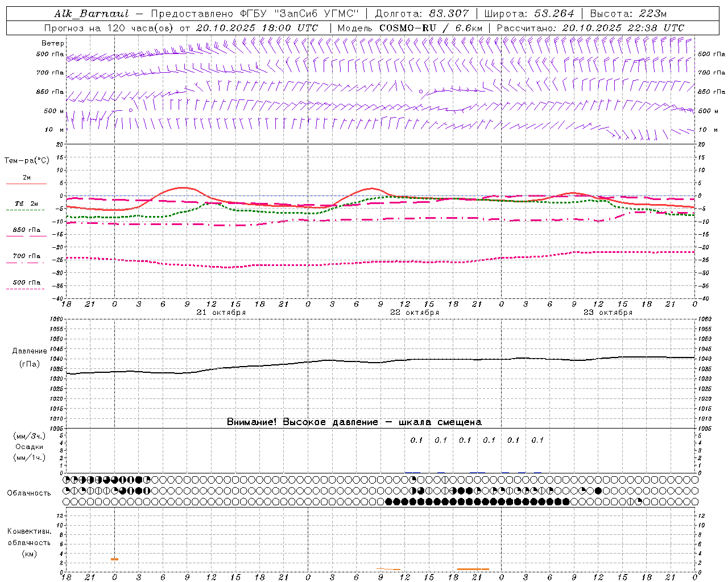Image resolution: width=728 pixels, height=582 pixels.
Task: Click the "Td 2м" dew point legend label
Action: 26,203
